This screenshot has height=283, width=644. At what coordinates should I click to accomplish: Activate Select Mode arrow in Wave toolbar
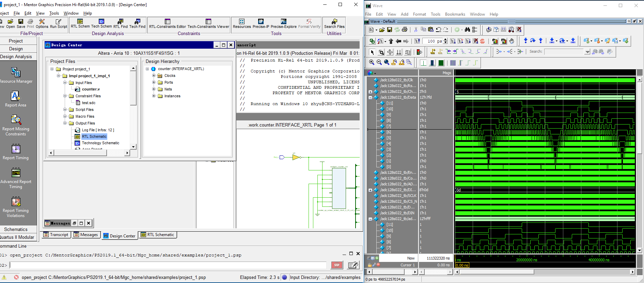pyautogui.click(x=373, y=52)
